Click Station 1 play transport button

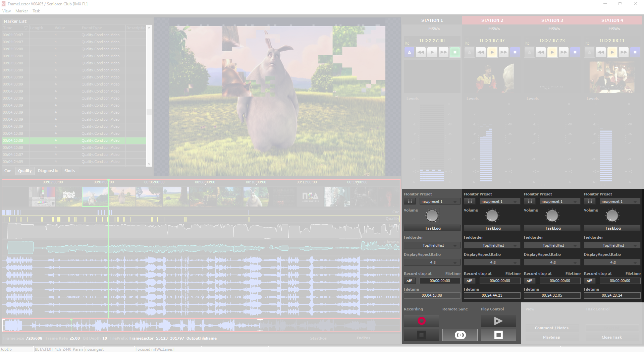[432, 52]
